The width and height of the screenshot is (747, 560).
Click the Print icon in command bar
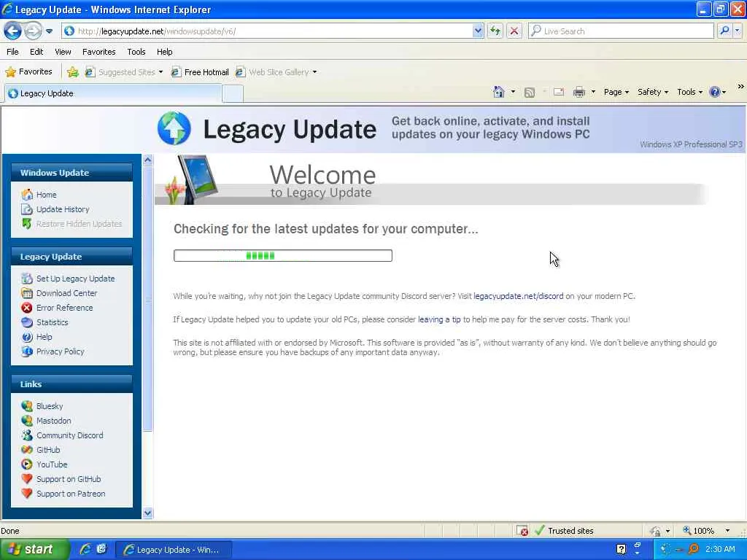[578, 92]
